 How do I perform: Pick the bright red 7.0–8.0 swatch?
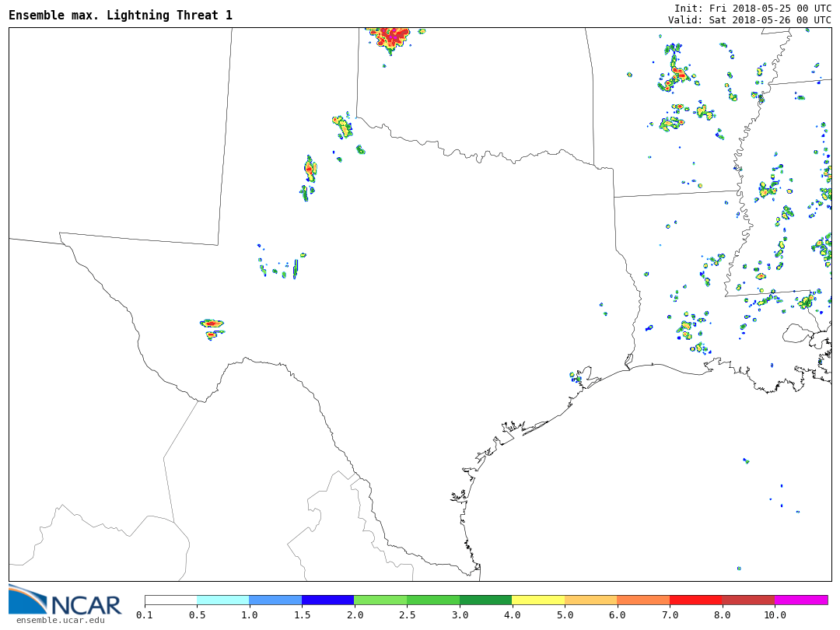695,600
